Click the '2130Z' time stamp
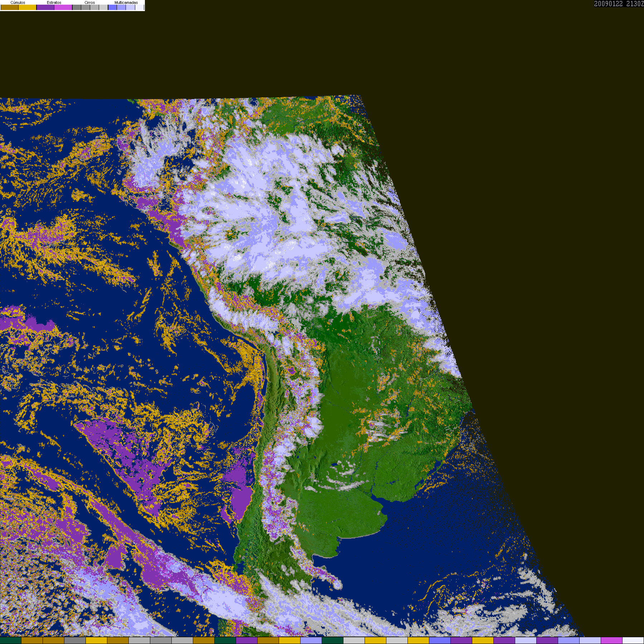This screenshot has width=644, height=644. point(635,4)
